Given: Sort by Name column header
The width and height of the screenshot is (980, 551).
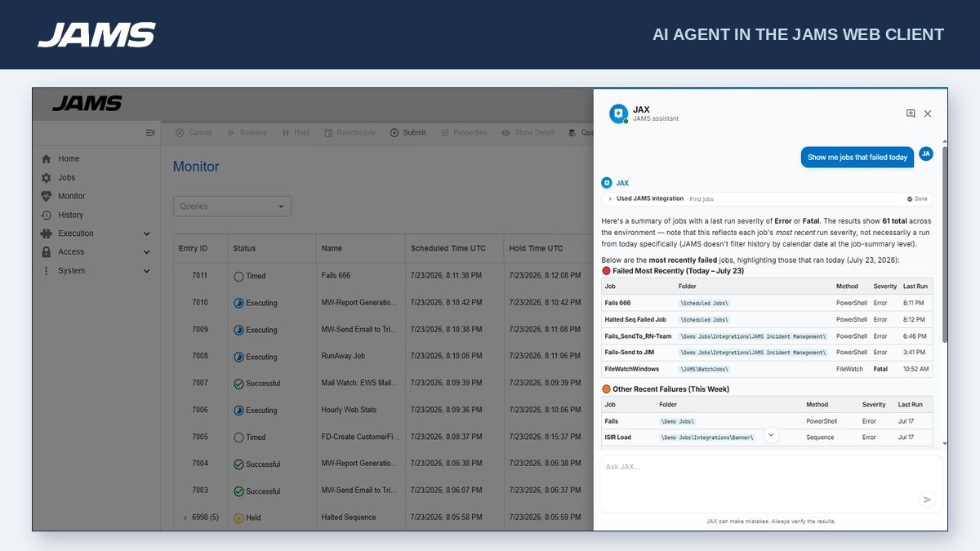Looking at the screenshot, I should pos(332,248).
